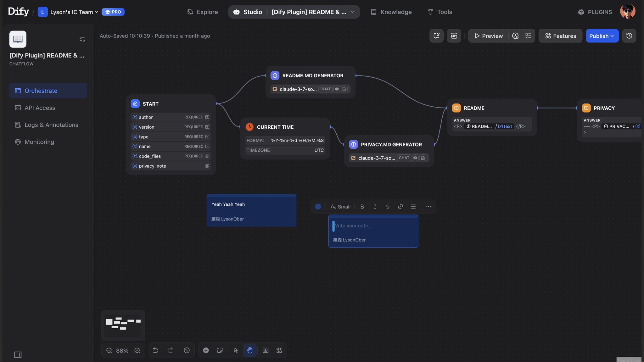Collapse the left sidebar
This screenshot has width=644, height=362.
point(18,355)
